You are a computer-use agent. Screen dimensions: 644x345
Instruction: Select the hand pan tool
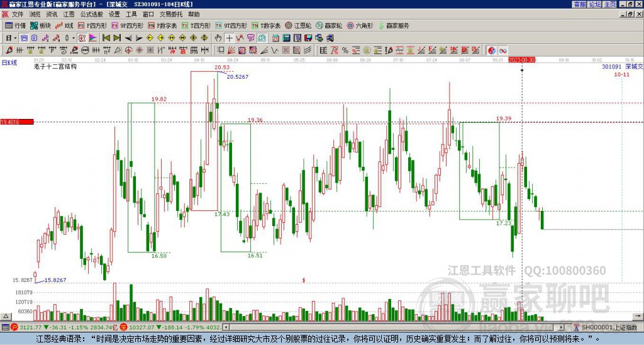(x=218, y=38)
